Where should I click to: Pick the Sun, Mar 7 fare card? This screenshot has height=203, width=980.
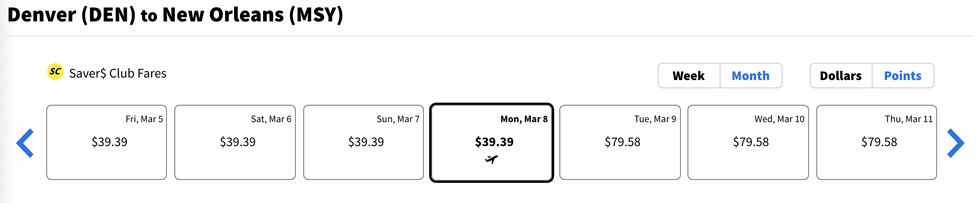point(364,142)
